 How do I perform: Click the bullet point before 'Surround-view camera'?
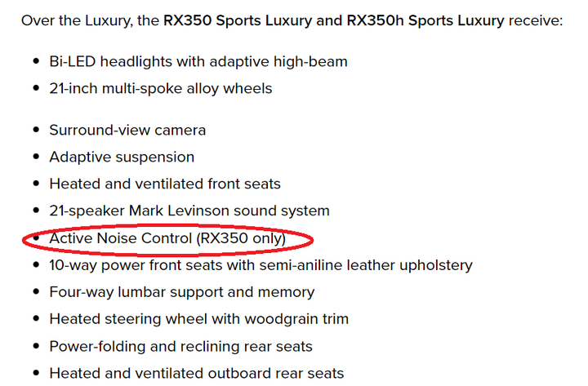36,130
